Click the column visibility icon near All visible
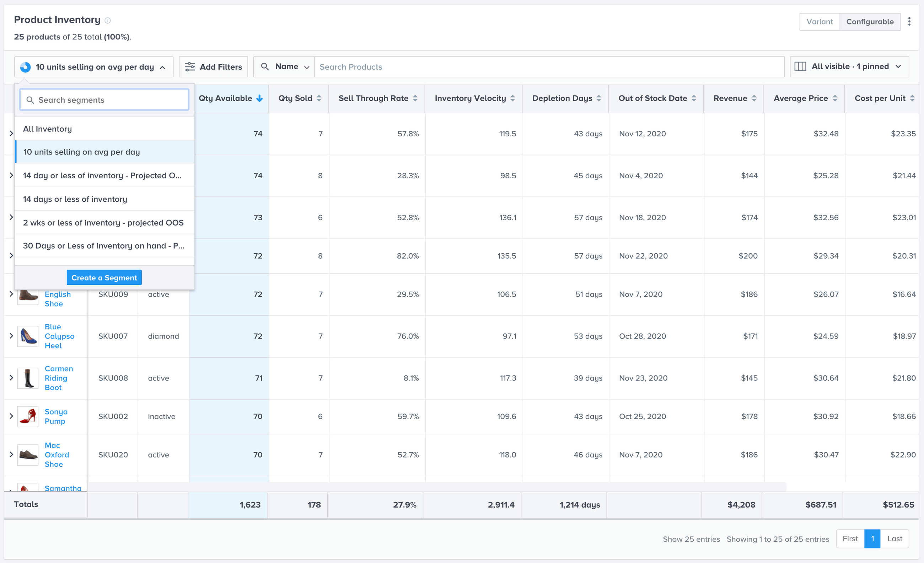 [801, 66]
